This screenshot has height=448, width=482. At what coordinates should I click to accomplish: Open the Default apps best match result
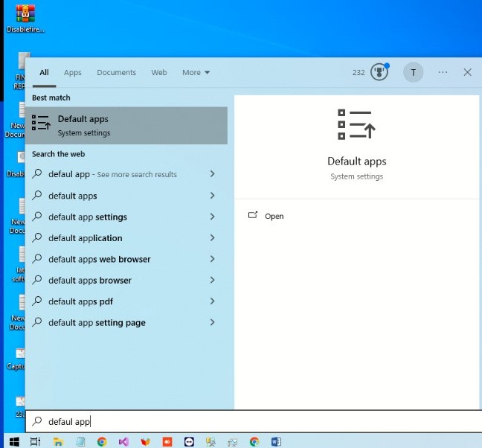pos(126,125)
